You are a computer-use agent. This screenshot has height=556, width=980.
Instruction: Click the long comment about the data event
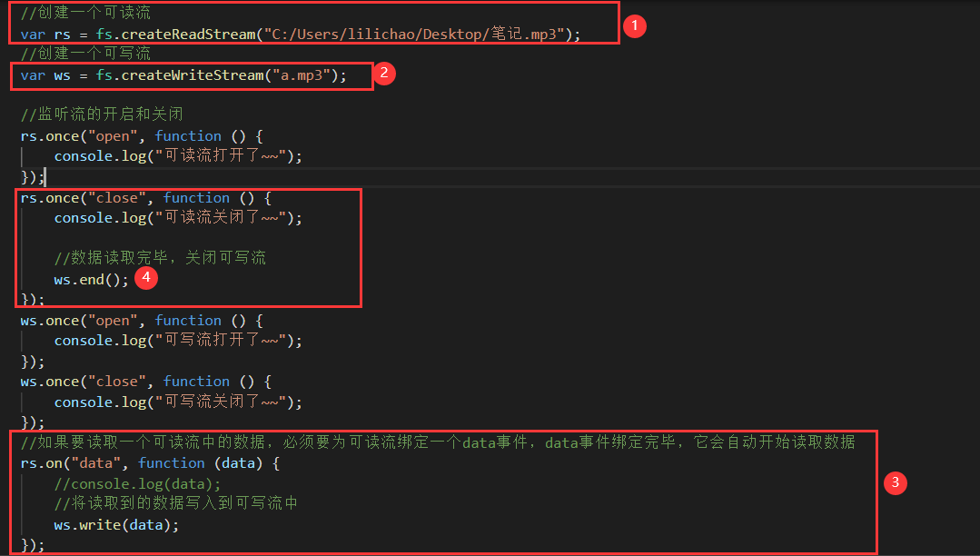[x=438, y=442]
